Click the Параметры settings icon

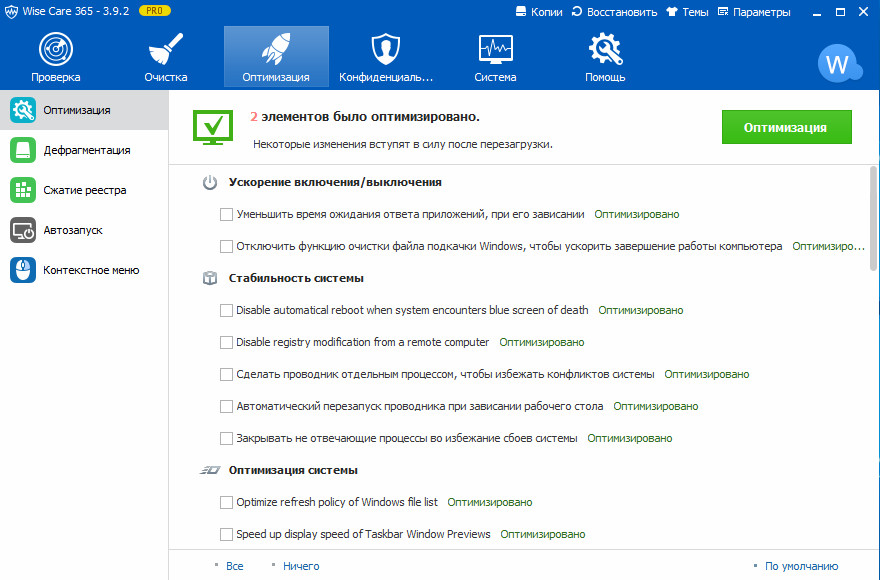(x=723, y=12)
